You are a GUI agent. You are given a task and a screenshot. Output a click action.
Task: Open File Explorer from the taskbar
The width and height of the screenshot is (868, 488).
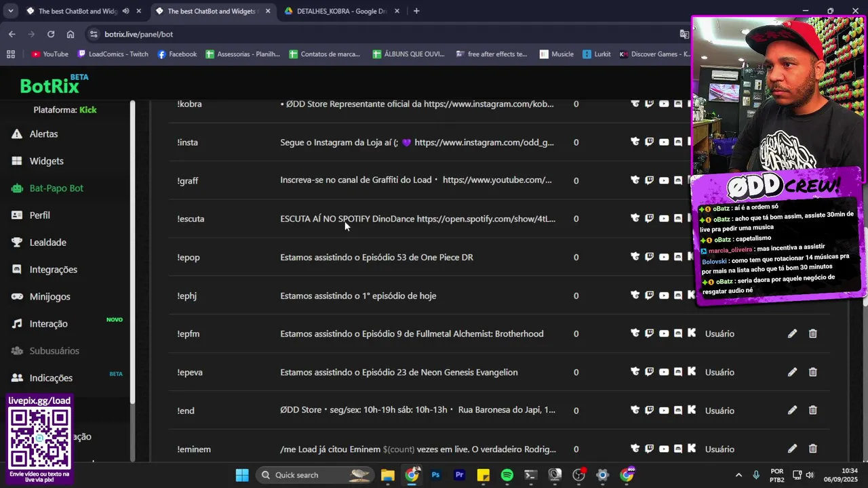[x=387, y=475]
